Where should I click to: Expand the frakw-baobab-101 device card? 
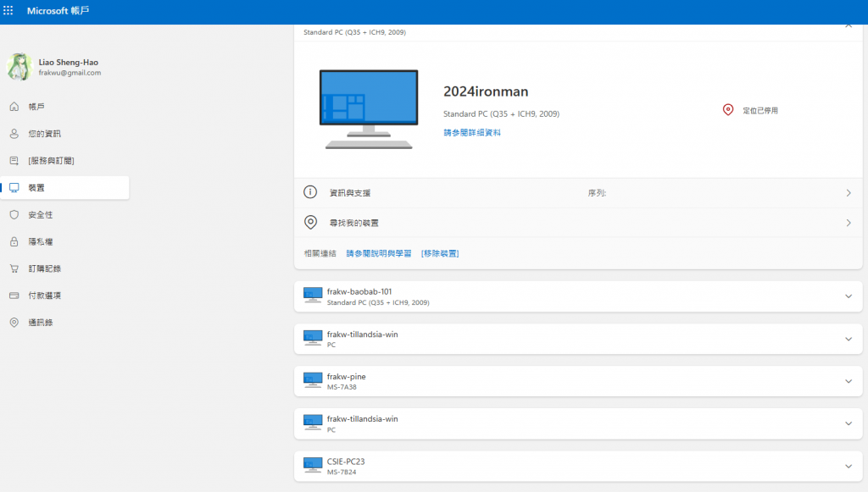point(848,296)
